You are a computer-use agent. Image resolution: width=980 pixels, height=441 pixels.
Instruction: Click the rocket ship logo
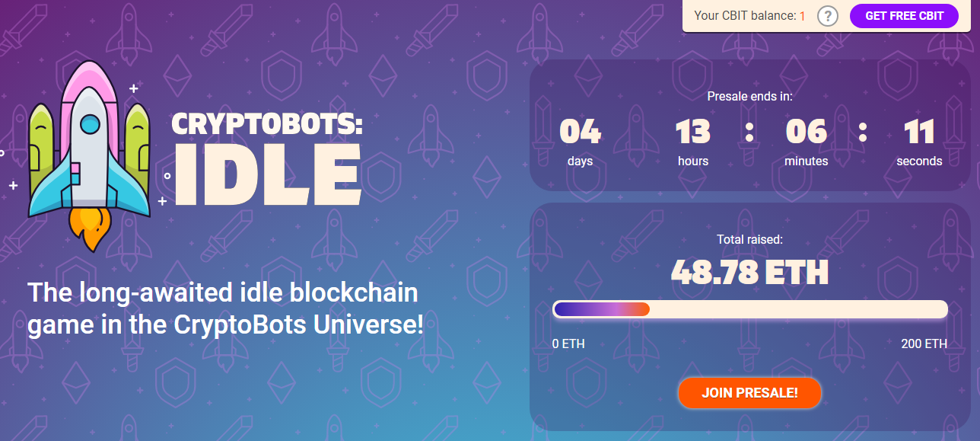point(90,149)
